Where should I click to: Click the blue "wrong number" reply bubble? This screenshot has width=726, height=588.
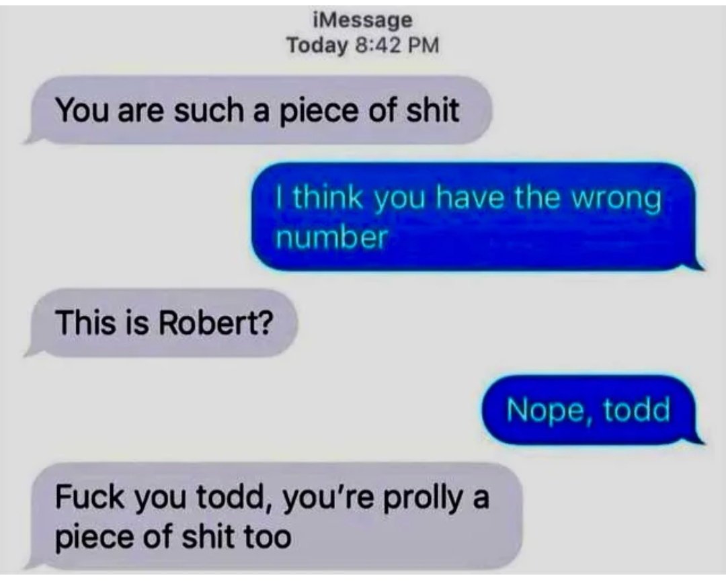[x=477, y=216]
